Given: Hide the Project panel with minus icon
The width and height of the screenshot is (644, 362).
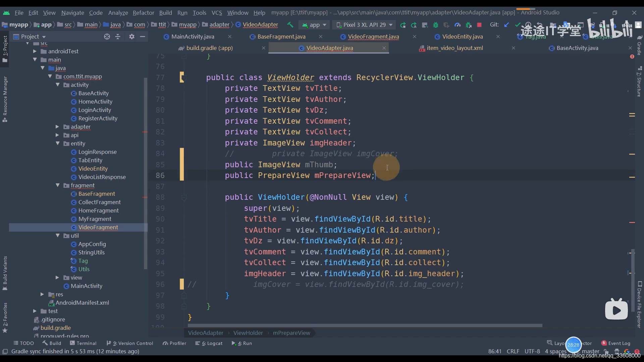Looking at the screenshot, I should click(143, 37).
